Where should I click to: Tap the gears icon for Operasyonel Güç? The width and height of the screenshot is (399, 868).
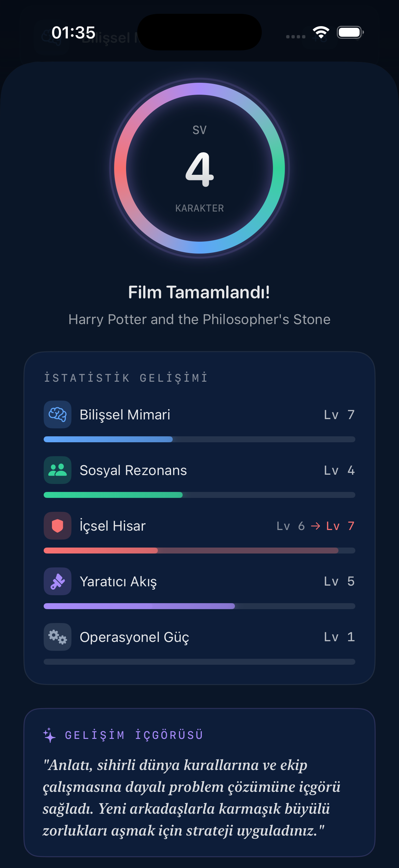pos(57,637)
